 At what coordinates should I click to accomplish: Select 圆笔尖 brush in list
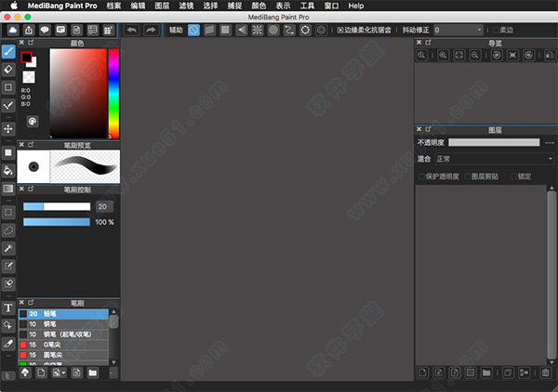(63, 355)
